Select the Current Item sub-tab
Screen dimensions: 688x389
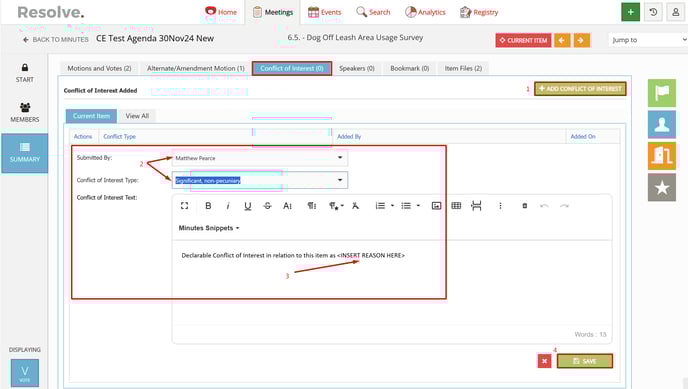pos(91,116)
